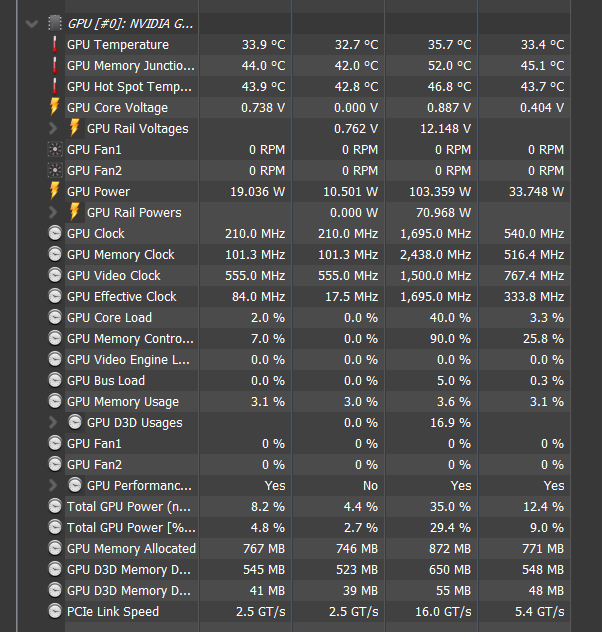Click lightning icon beside GPU Power
This screenshot has height=632, width=602.
[54, 191]
